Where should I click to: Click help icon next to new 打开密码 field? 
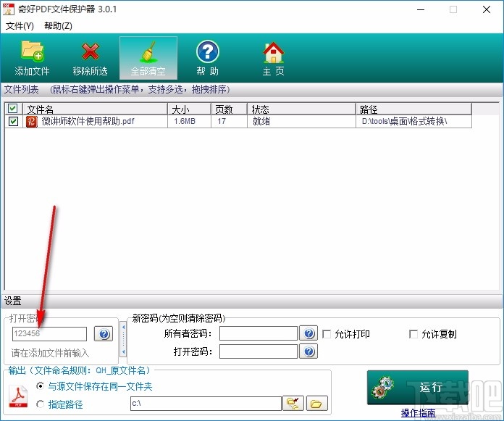(x=308, y=351)
